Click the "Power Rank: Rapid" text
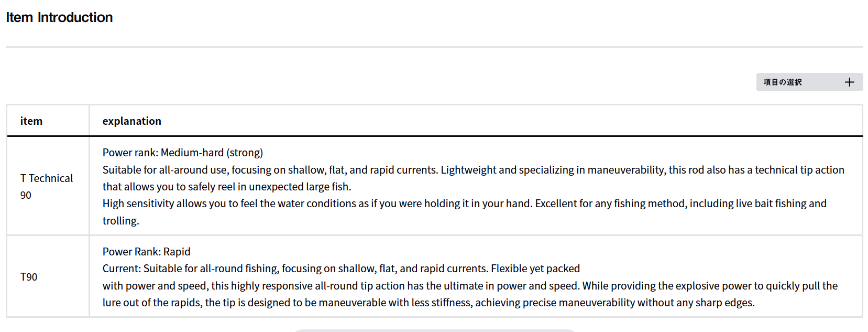Viewport: 868px width, 332px height. tap(147, 252)
